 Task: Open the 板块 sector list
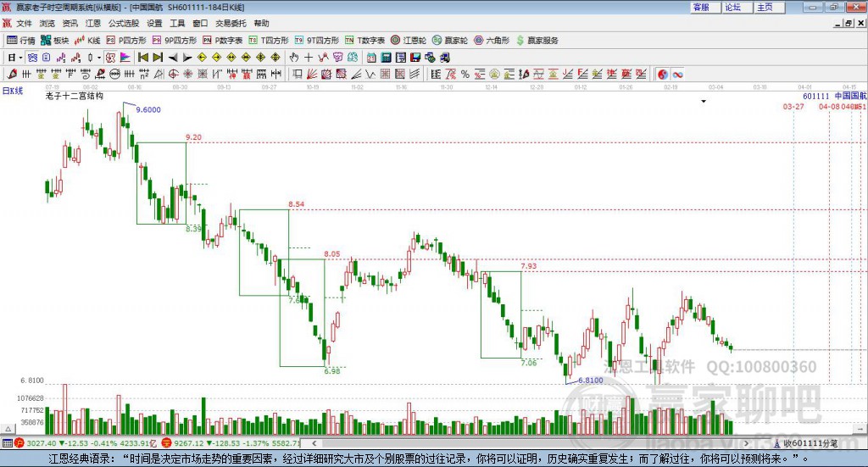[x=55, y=41]
